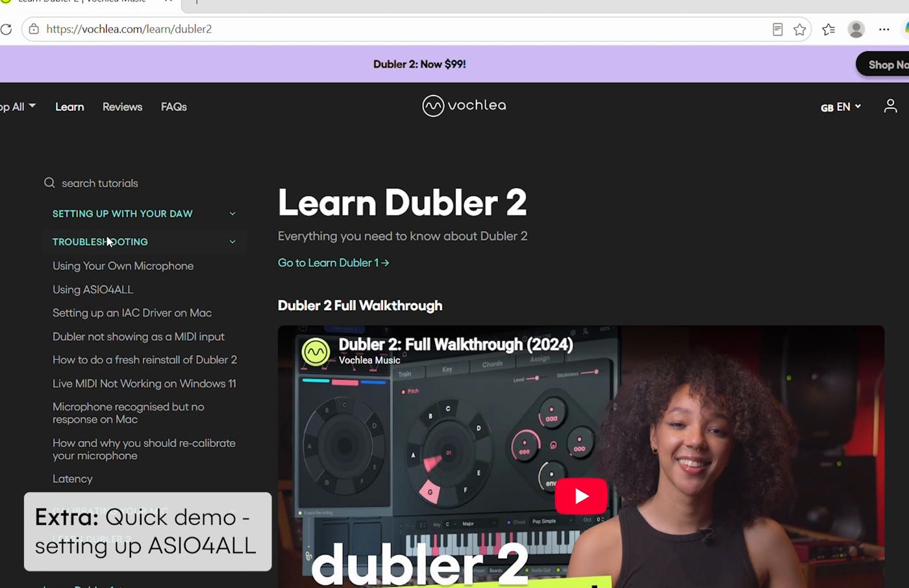Open the favorites list icon
Viewport: 909px width, 588px height.
(828, 29)
